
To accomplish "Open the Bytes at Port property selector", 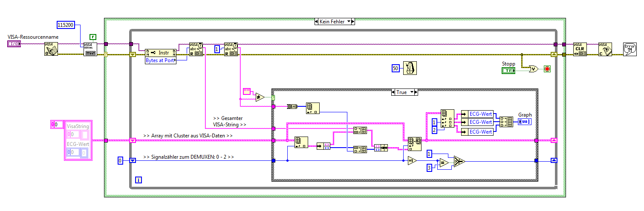I will point(161,60).
